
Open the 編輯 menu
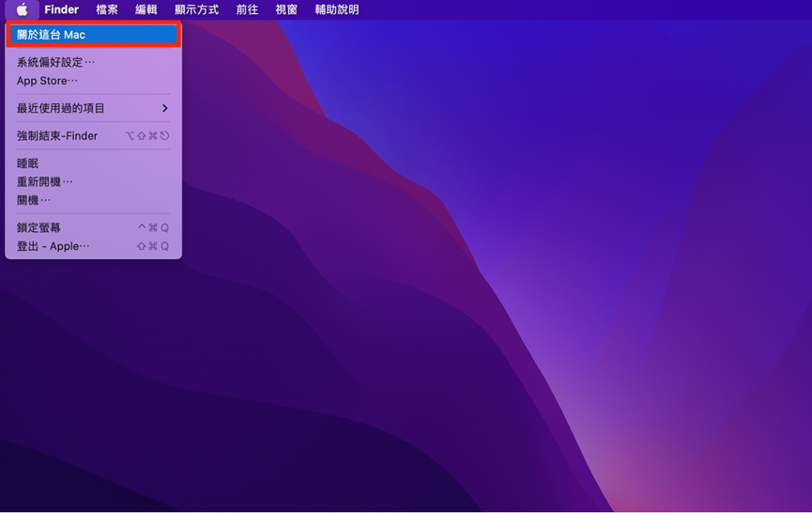[146, 9]
